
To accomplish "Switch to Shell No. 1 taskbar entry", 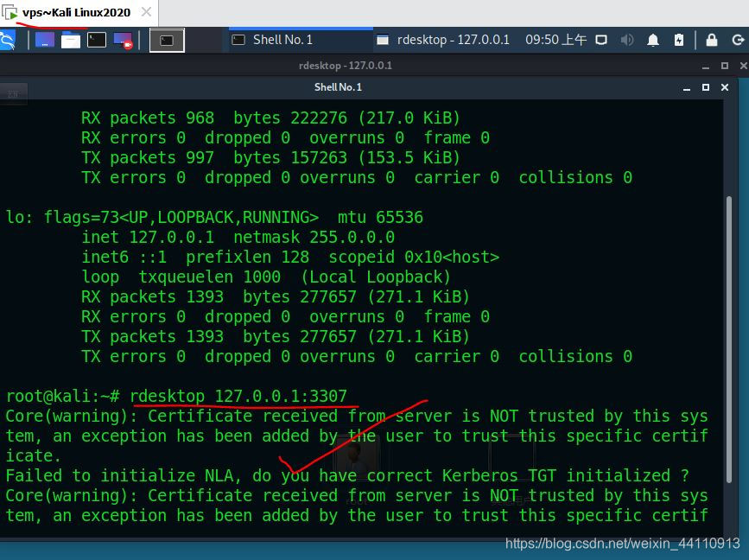I will (301, 40).
